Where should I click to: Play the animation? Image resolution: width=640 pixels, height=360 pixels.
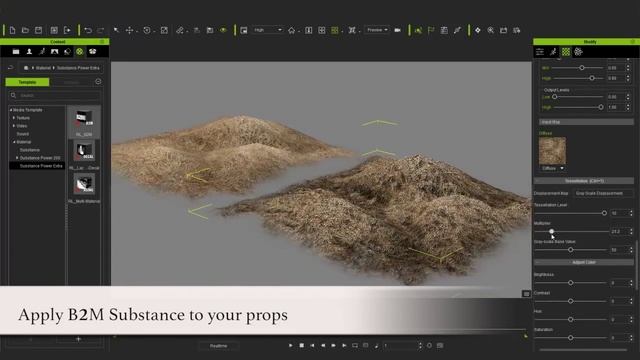(291, 345)
